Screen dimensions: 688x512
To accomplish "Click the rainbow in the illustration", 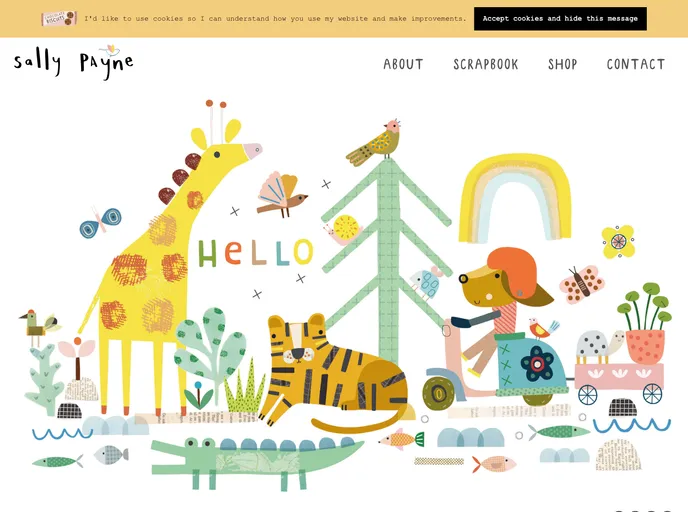I will coord(515,197).
